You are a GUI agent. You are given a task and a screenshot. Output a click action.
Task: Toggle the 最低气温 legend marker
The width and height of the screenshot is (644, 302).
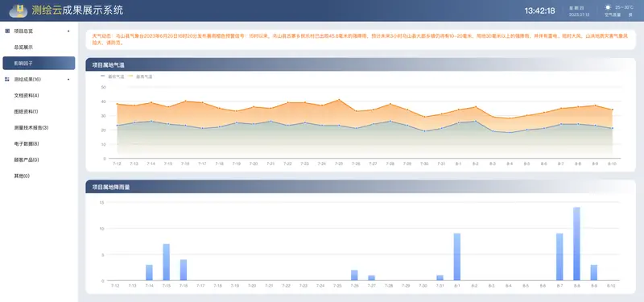click(103, 77)
